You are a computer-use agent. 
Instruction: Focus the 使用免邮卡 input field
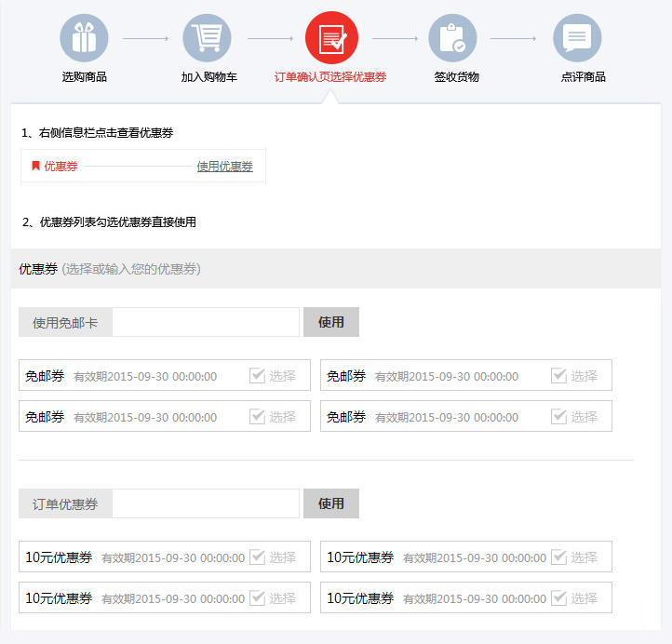[206, 322]
